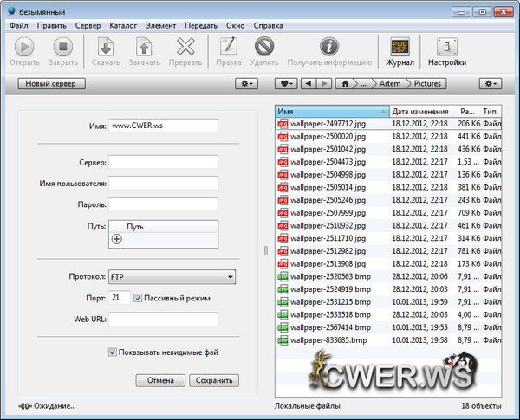The width and height of the screenshot is (520, 420).
Task: Click the Отмена button
Action: tap(160, 380)
